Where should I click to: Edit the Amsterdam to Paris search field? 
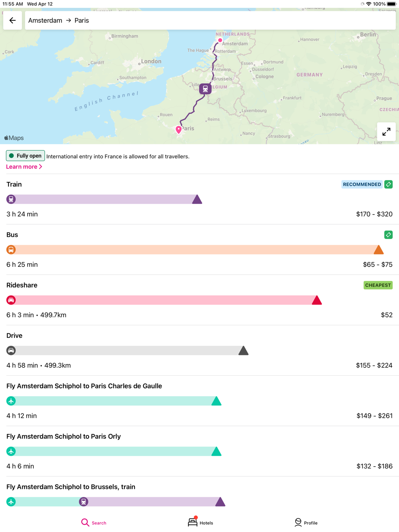pos(210,20)
